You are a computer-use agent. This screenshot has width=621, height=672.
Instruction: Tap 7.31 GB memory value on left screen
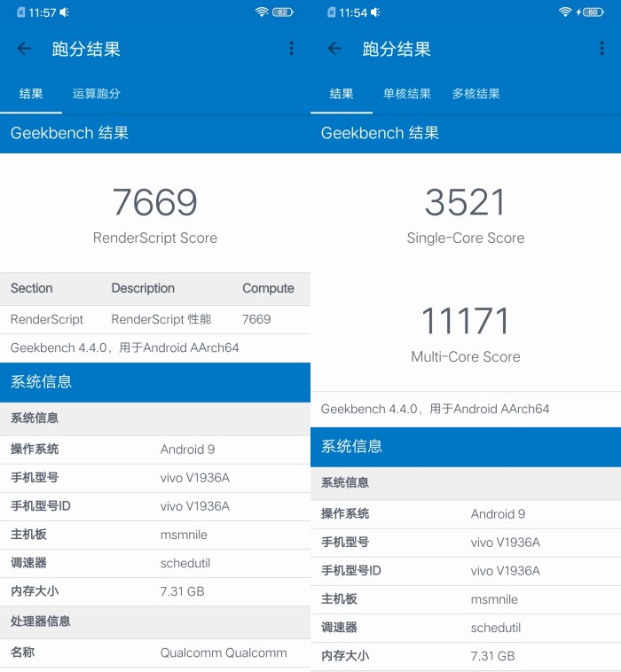(x=182, y=591)
